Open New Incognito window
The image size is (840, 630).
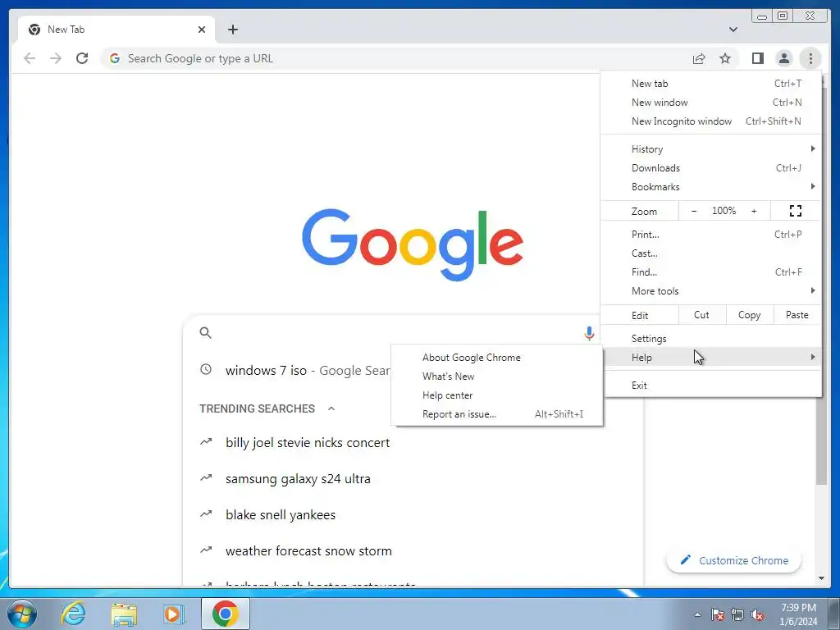point(711,121)
